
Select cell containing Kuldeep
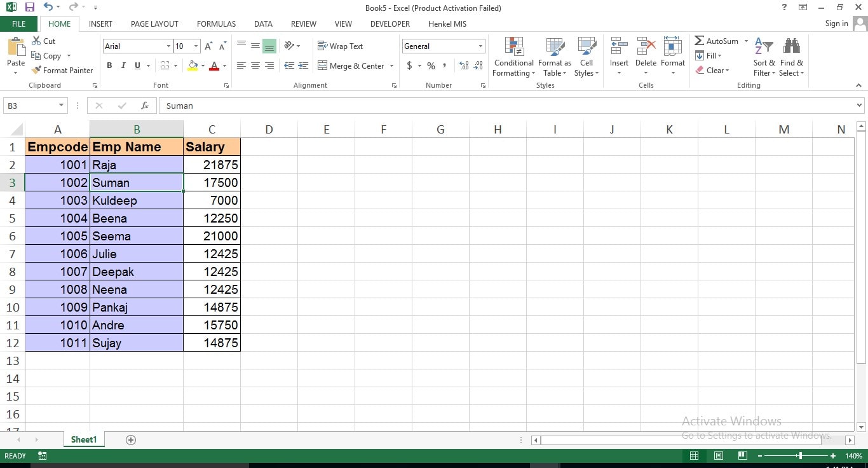pos(136,200)
